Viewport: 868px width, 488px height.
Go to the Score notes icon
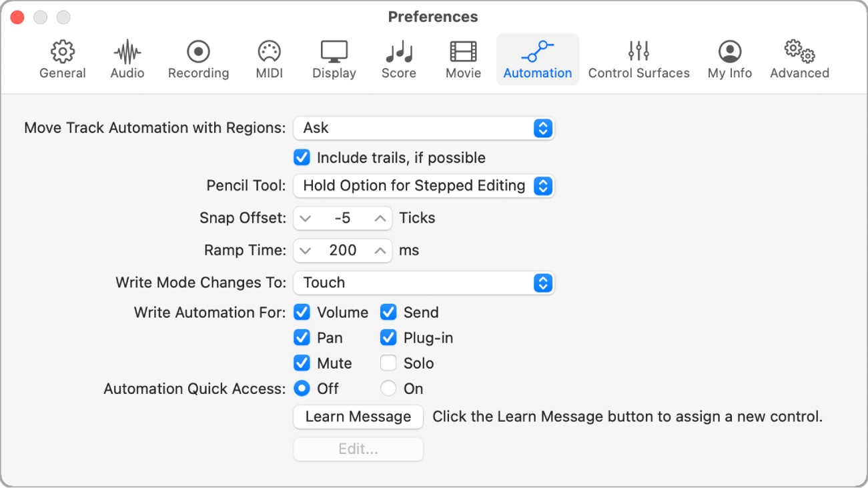(x=398, y=59)
